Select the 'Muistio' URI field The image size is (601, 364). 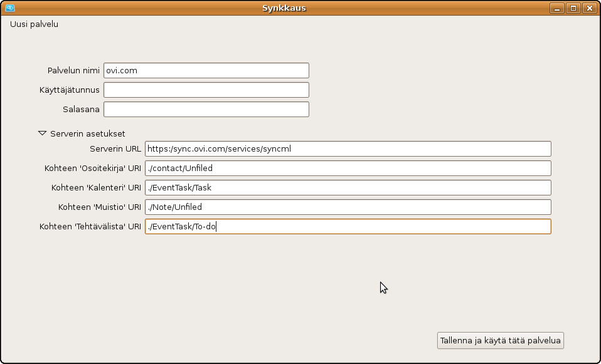348,207
